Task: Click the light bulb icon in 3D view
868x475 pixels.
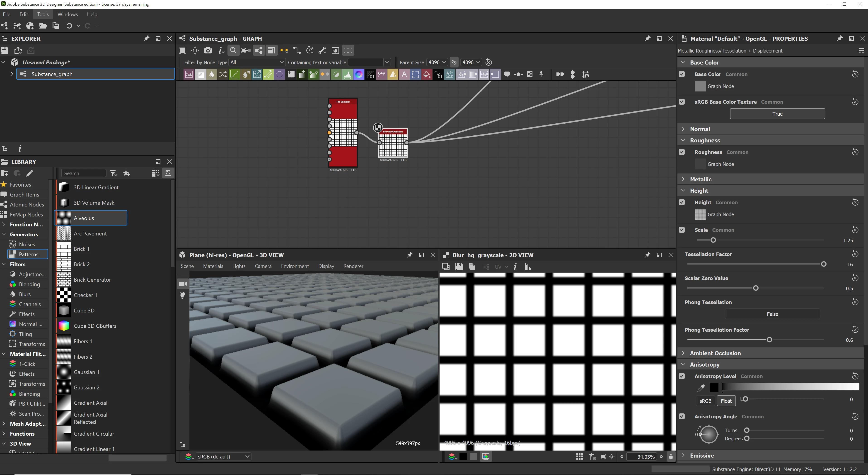Action: [x=183, y=295]
